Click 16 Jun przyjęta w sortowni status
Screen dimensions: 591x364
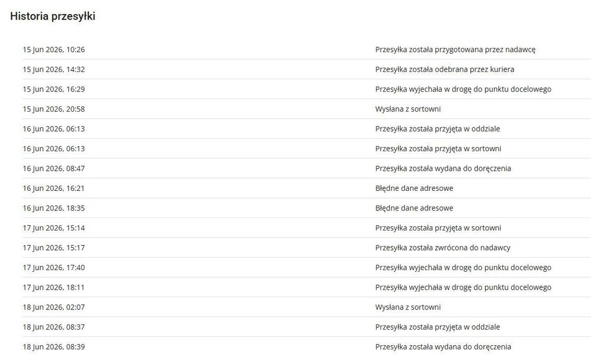438,149
